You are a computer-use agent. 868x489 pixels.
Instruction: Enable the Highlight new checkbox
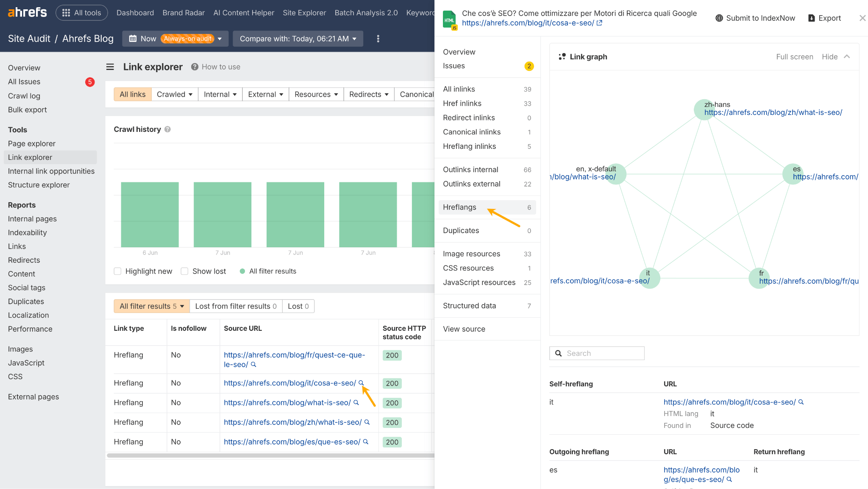(117, 271)
